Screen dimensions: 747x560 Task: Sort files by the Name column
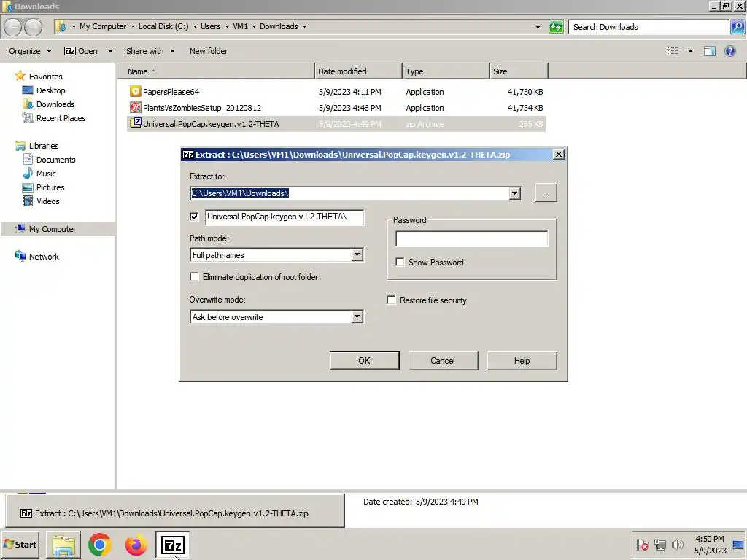216,71
